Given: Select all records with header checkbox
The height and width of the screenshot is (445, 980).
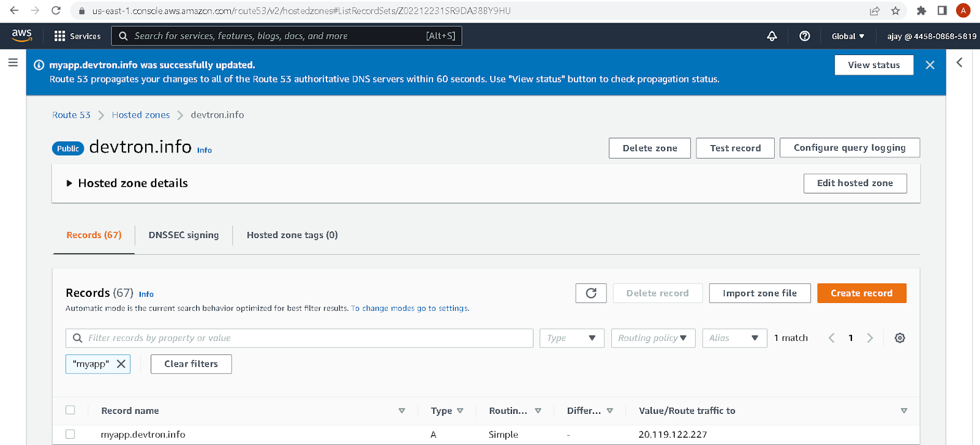Looking at the screenshot, I should click(x=70, y=410).
